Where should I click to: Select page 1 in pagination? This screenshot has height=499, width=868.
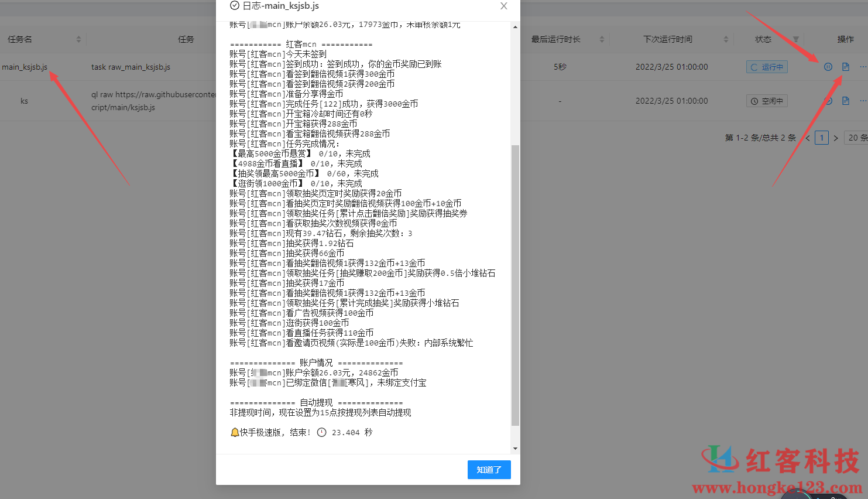822,138
